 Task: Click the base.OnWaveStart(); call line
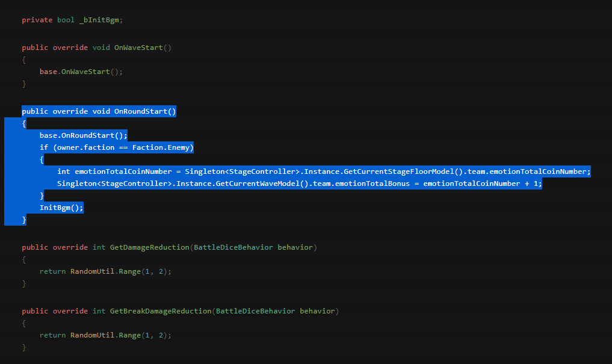[x=81, y=72]
